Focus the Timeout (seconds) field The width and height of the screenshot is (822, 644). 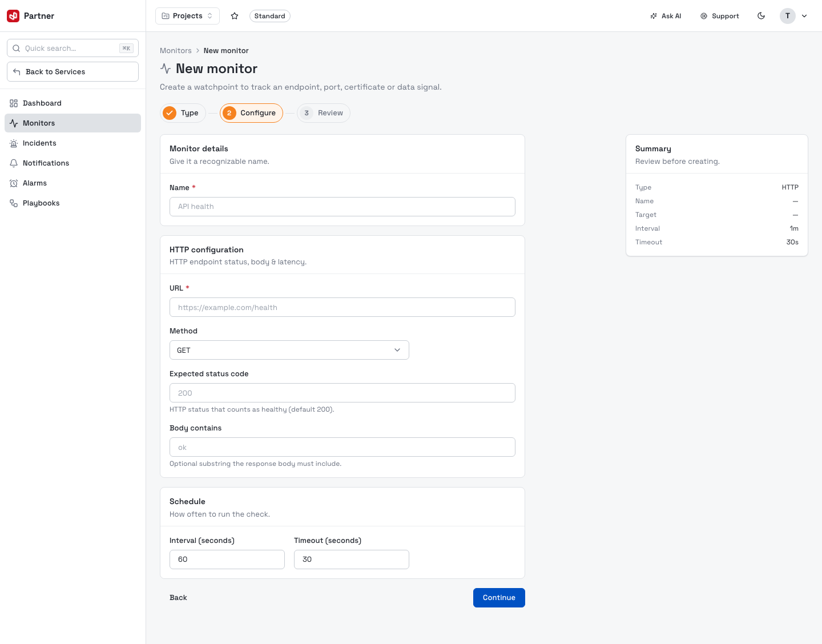[x=352, y=560]
